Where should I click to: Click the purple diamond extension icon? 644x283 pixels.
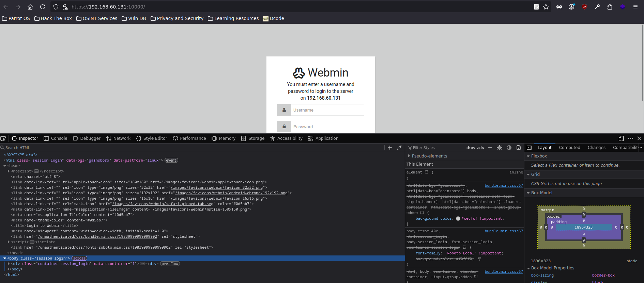pyautogui.click(x=623, y=7)
